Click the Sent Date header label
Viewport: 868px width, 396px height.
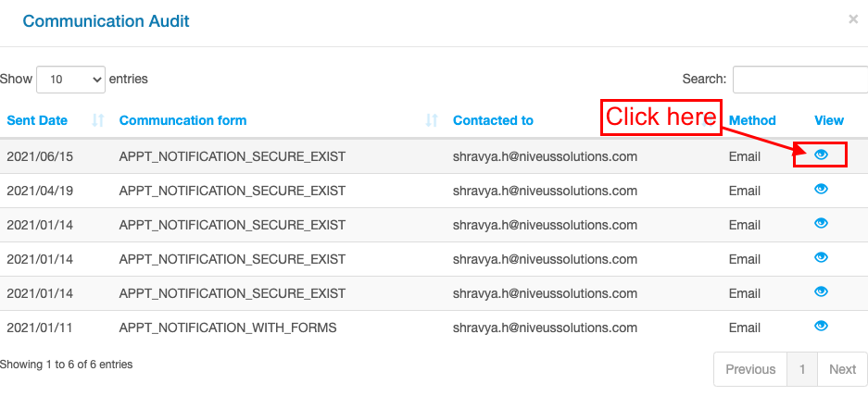tap(37, 120)
